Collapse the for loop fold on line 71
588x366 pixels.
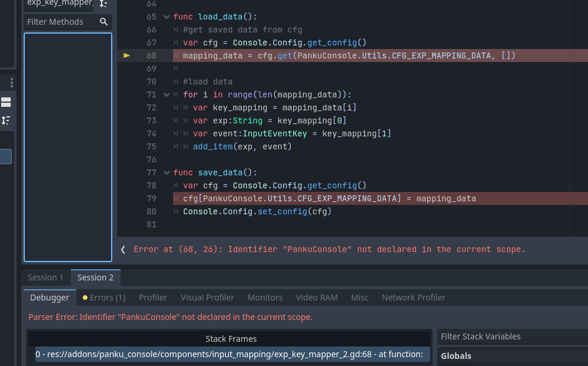point(167,94)
